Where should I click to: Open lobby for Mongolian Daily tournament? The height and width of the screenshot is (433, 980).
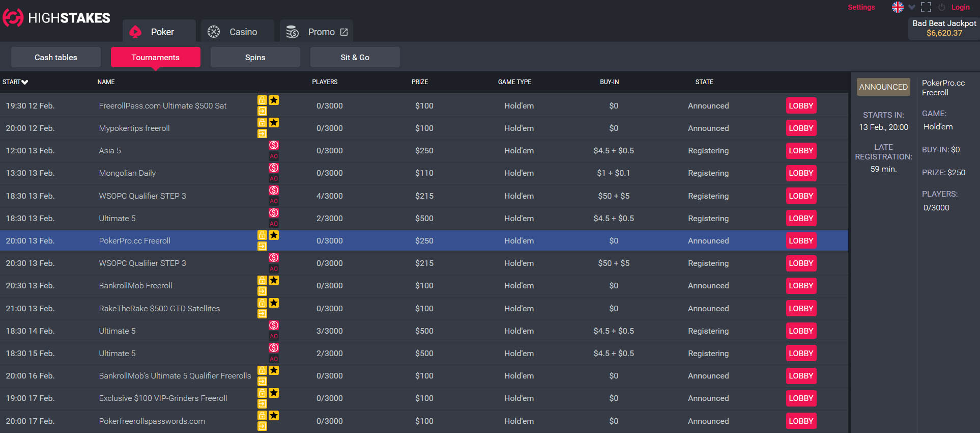pyautogui.click(x=801, y=173)
